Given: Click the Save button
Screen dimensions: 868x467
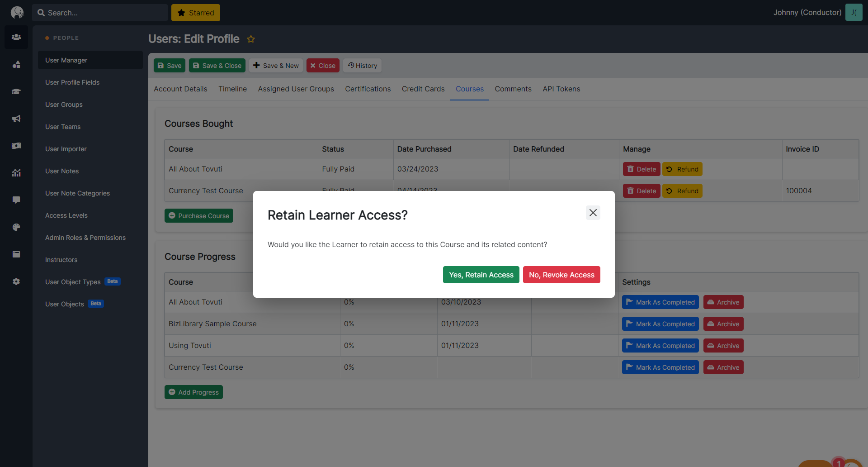Looking at the screenshot, I should pyautogui.click(x=170, y=66).
